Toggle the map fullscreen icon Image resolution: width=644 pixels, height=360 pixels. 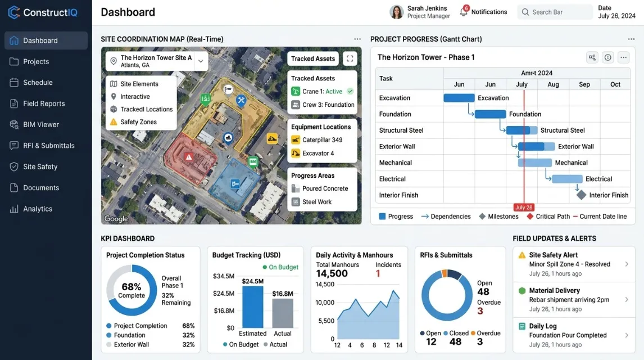(350, 58)
